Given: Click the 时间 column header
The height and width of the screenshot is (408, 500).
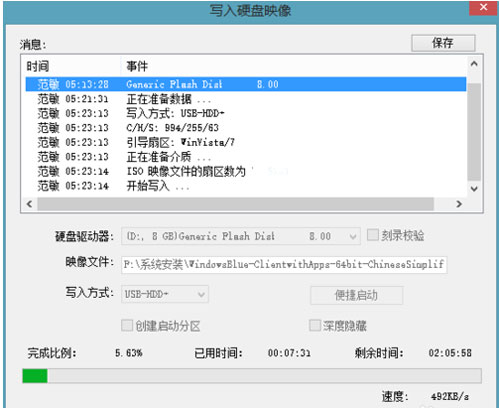Looking at the screenshot, I should point(38,66).
